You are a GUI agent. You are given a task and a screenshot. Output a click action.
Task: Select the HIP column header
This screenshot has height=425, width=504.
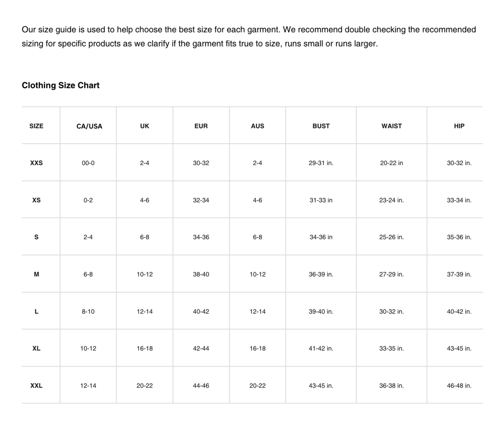tap(459, 126)
